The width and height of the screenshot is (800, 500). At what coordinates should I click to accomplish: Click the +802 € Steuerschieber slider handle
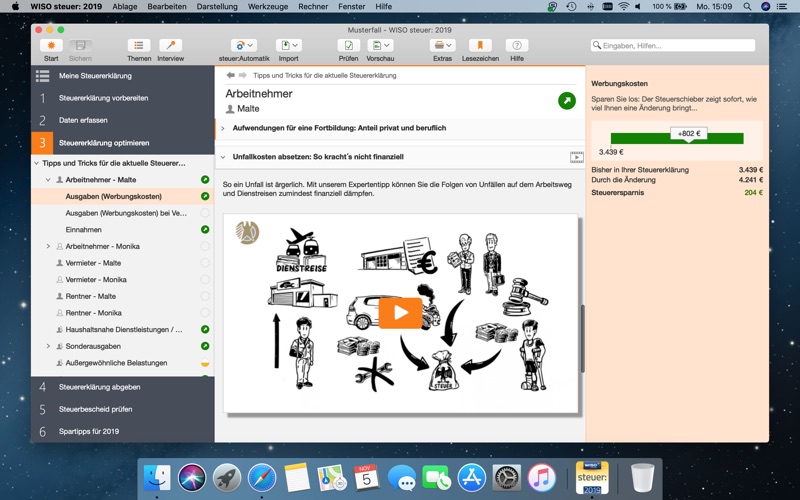pos(688,133)
